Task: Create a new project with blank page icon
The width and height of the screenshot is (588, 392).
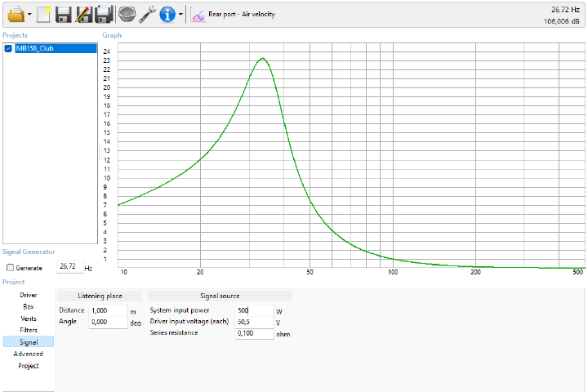Action: (43, 14)
